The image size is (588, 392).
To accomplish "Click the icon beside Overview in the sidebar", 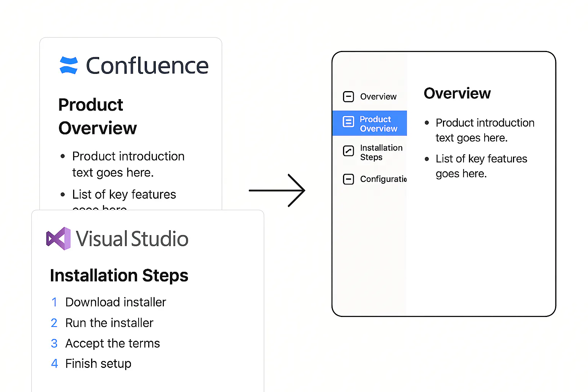I will click(348, 96).
